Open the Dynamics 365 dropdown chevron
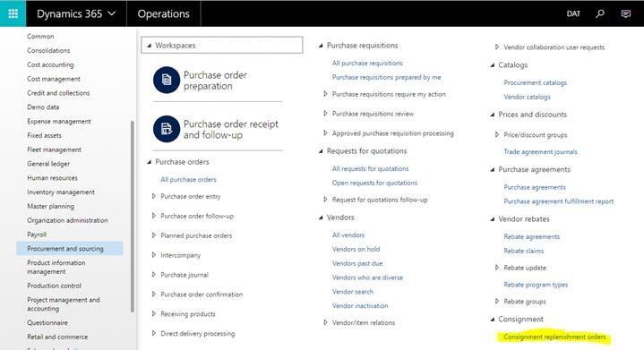This screenshot has height=350, width=644. 111,13
